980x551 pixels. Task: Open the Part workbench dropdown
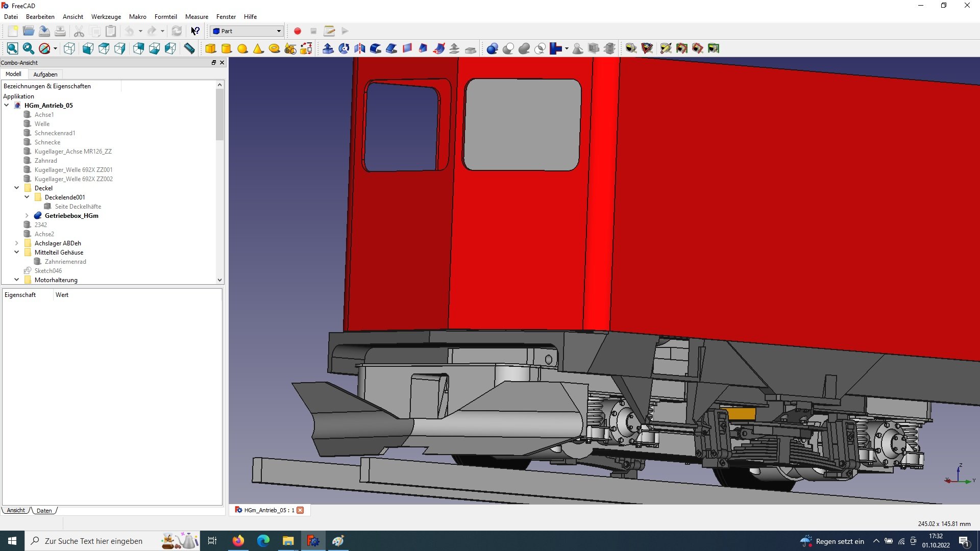tap(247, 31)
